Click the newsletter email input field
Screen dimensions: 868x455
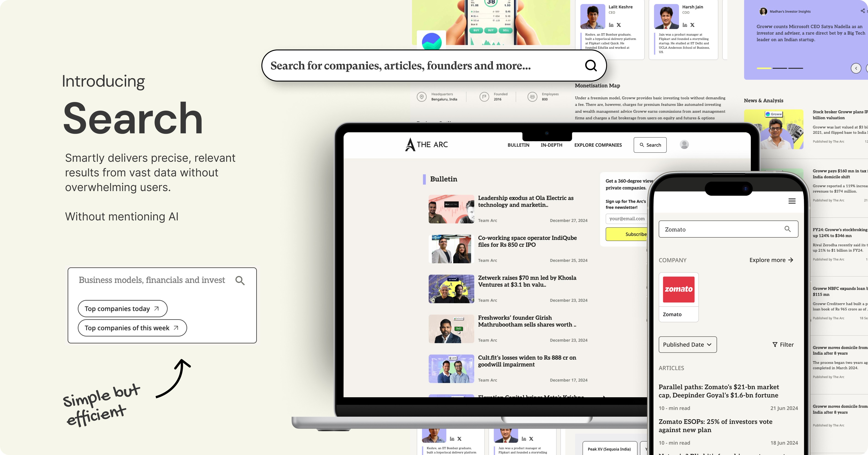coord(627,219)
